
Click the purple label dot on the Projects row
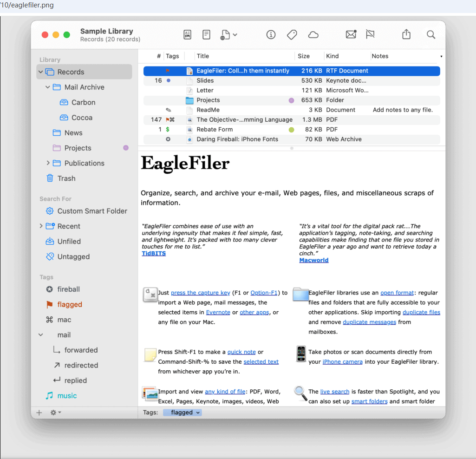[x=291, y=100]
